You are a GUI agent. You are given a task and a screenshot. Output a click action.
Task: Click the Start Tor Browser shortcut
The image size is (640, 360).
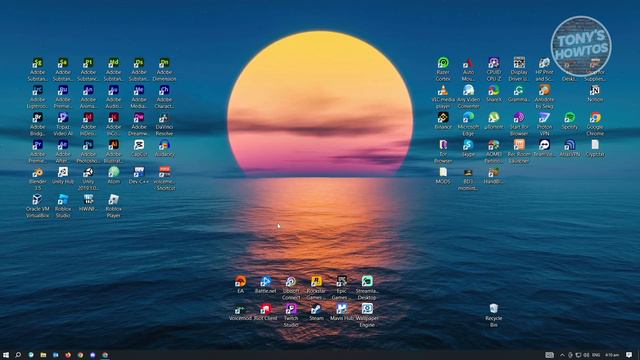[519, 118]
